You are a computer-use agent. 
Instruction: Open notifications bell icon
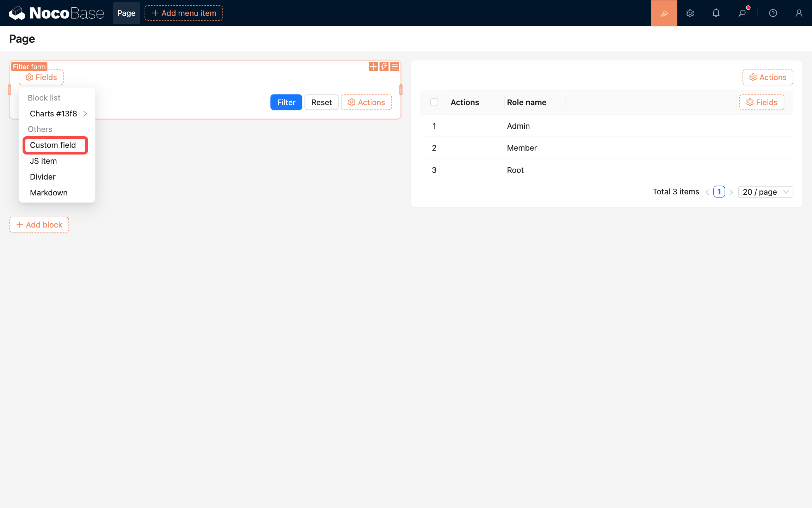(716, 13)
